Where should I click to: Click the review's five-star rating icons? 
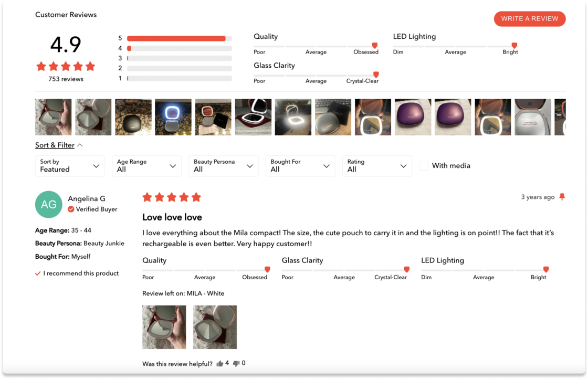172,197
